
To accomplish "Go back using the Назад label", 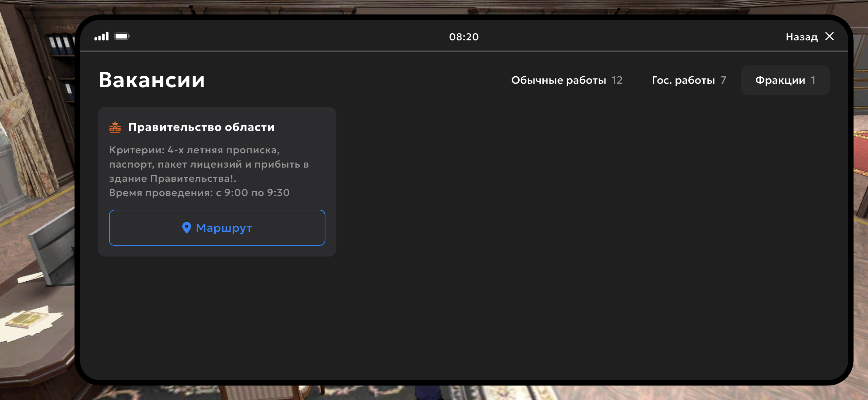I will [x=801, y=37].
